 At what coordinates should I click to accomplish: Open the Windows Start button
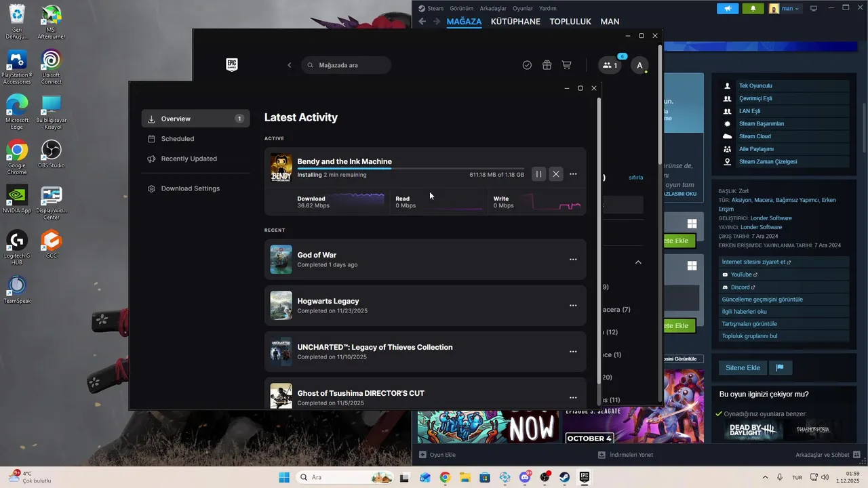tap(283, 477)
